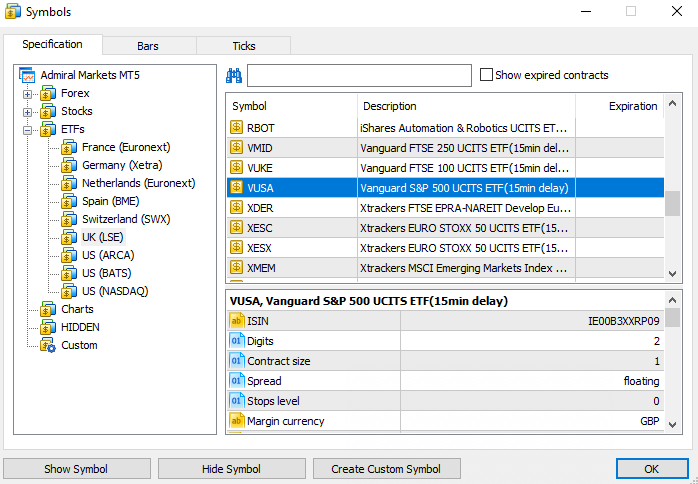
Task: Click in the symbol search field
Action: 359,75
